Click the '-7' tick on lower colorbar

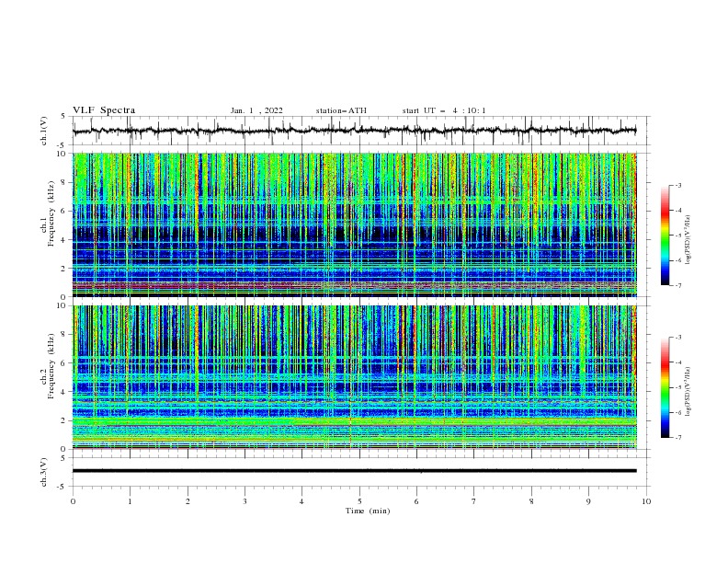[x=678, y=438]
